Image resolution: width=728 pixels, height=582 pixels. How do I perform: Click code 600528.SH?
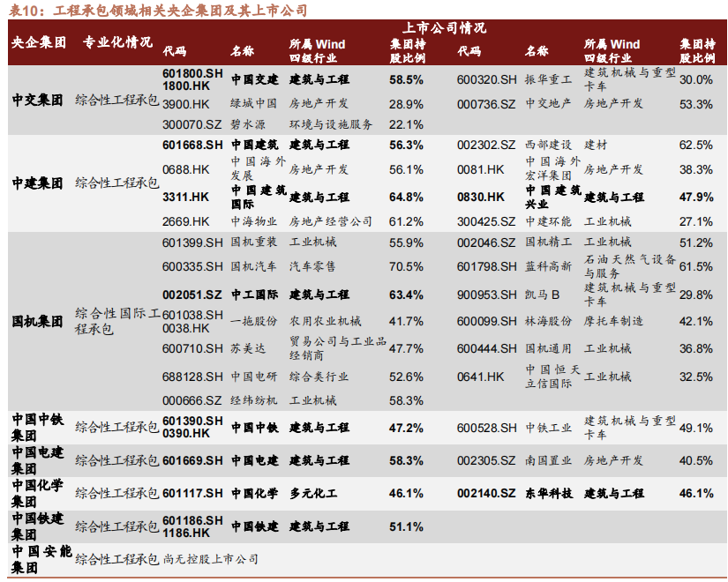(486, 428)
